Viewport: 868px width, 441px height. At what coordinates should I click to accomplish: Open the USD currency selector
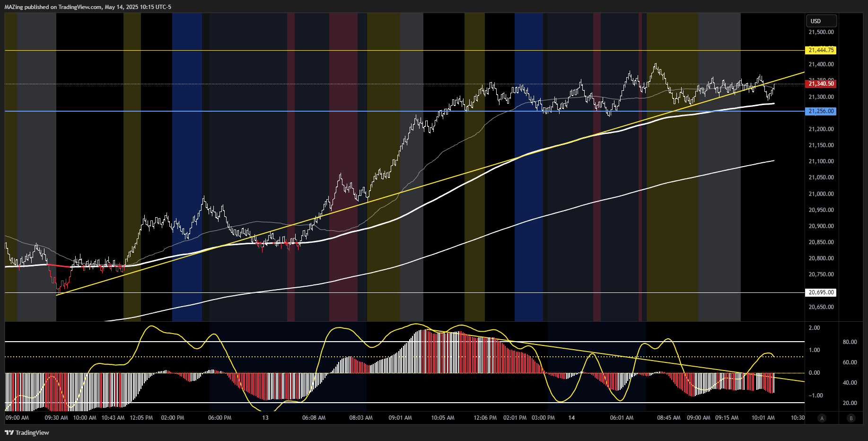(x=821, y=21)
